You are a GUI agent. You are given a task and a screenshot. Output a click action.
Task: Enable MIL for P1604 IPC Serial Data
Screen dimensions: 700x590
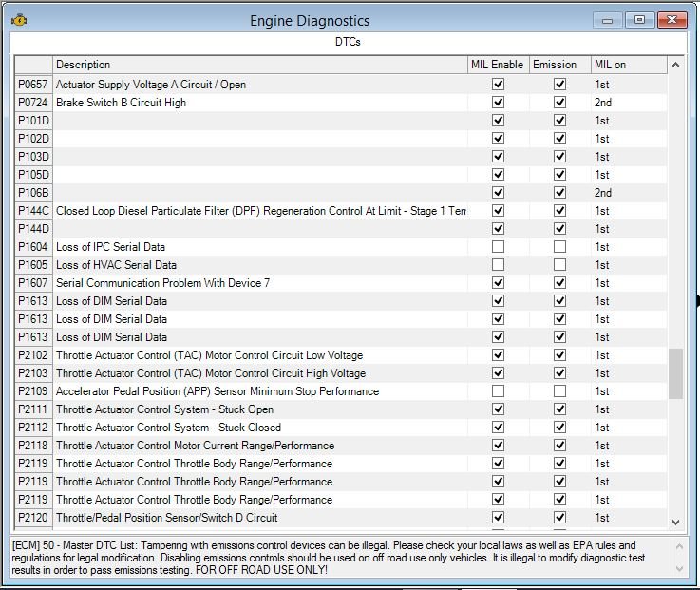coord(498,247)
